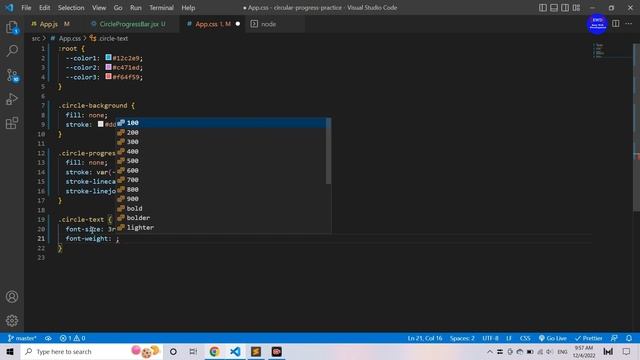Click the editor vertical scrollbar
This screenshot has width=640, height=360.
[x=636, y=127]
